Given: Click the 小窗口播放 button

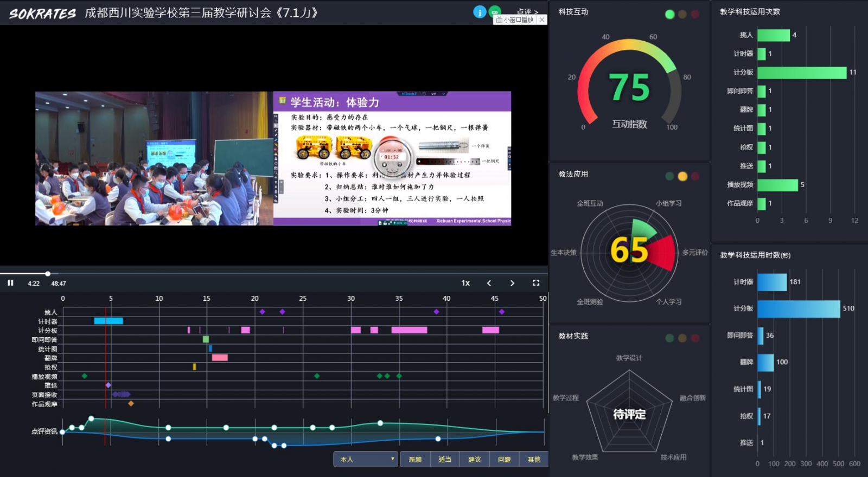Looking at the screenshot, I should pos(515,20).
